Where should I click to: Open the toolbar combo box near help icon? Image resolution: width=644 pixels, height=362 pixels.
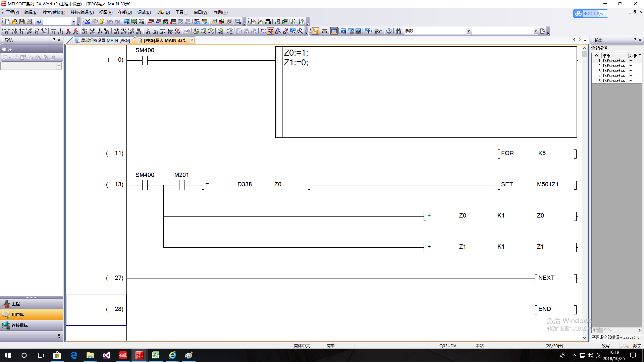pos(73,22)
